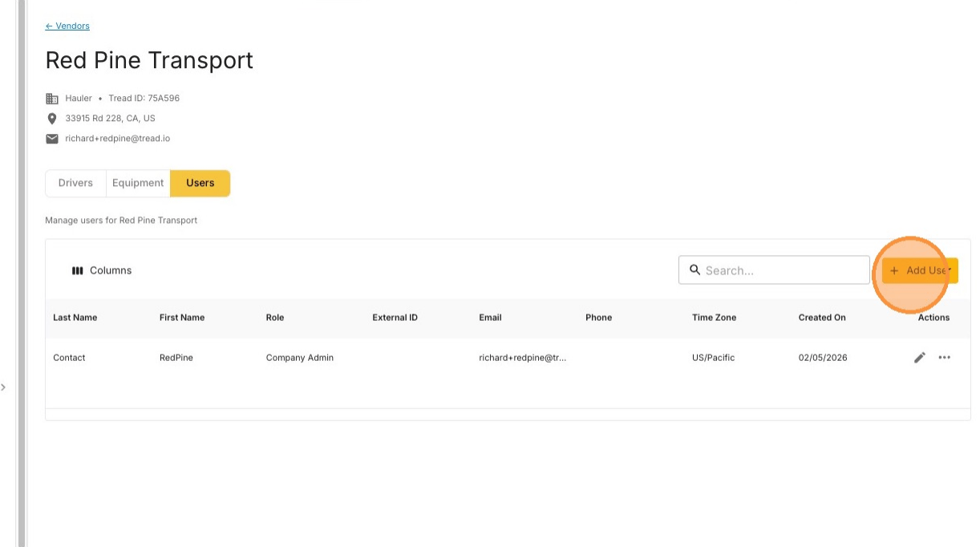The width and height of the screenshot is (980, 547).
Task: Switch to the Equipment tab
Action: coord(138,183)
